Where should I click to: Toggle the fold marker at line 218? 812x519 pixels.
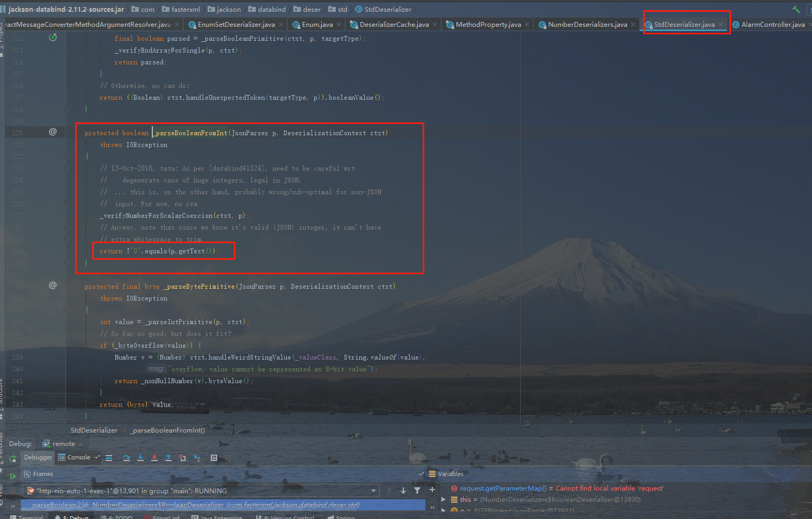(66, 109)
